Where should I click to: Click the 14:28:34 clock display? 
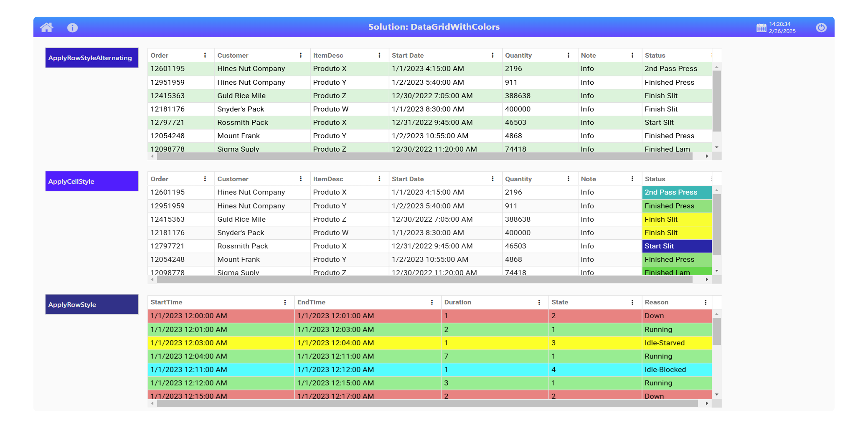coord(780,24)
